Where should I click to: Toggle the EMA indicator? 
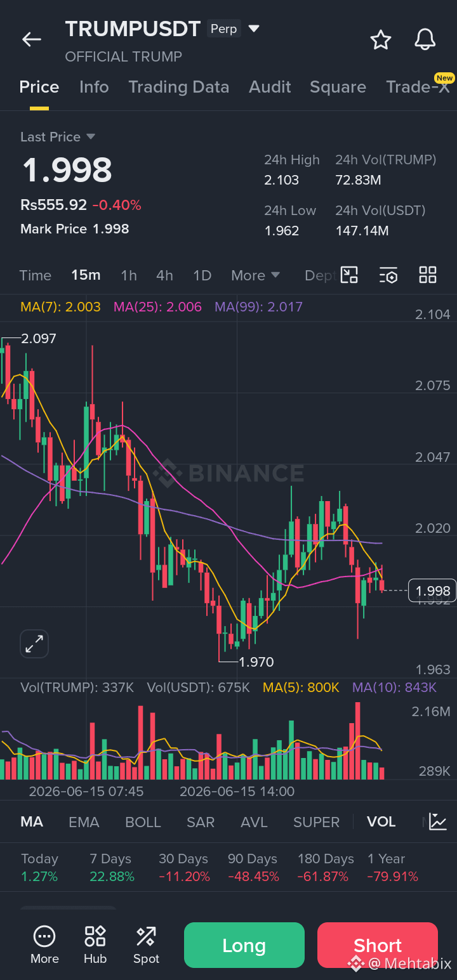click(x=84, y=822)
